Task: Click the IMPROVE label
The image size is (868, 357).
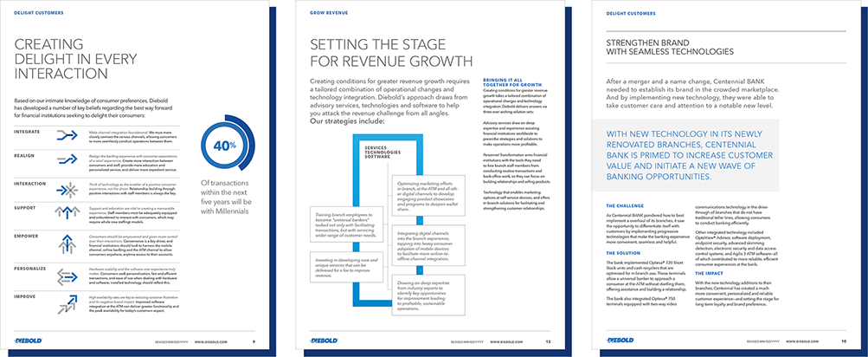Action: point(24,296)
